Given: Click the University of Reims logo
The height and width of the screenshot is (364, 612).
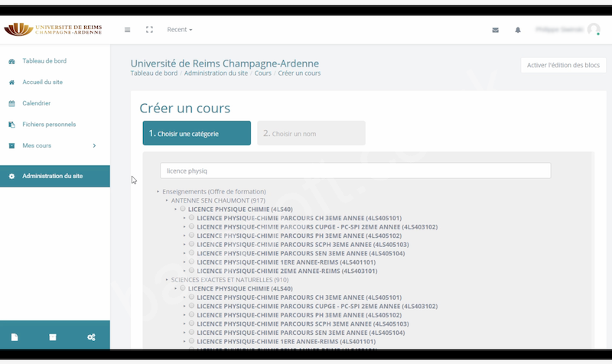Looking at the screenshot, I should pyautogui.click(x=53, y=30).
